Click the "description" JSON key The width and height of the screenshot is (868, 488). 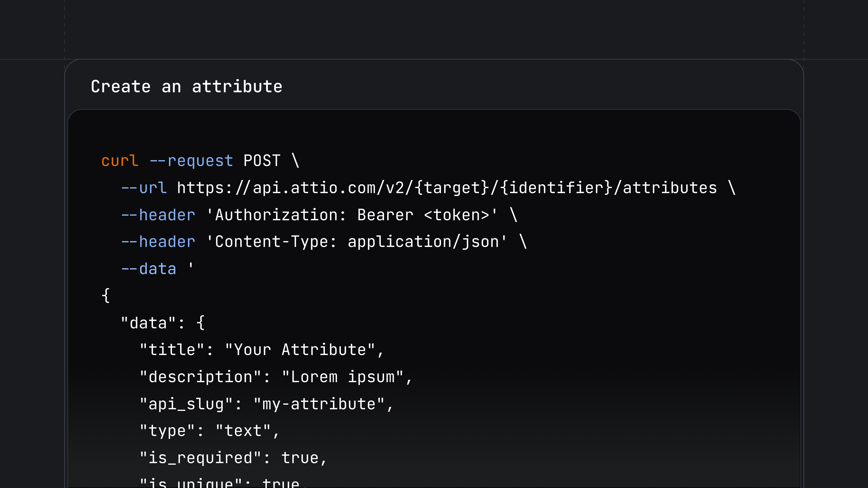200,377
